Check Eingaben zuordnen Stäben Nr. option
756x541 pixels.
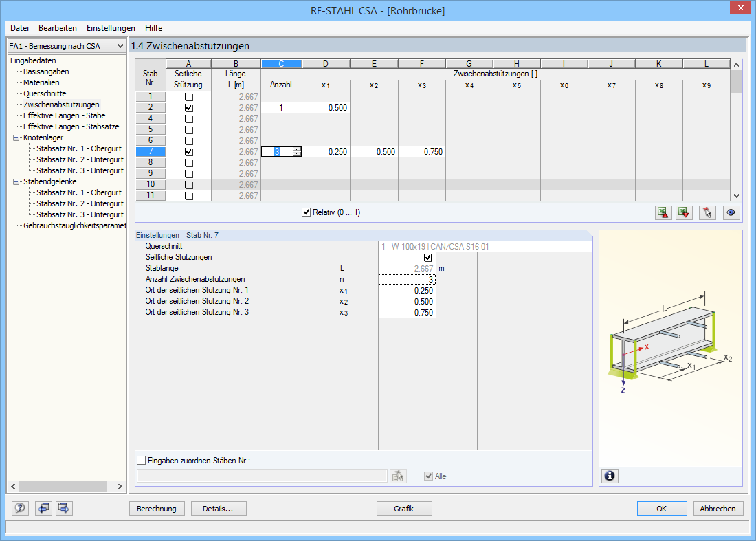click(x=142, y=461)
